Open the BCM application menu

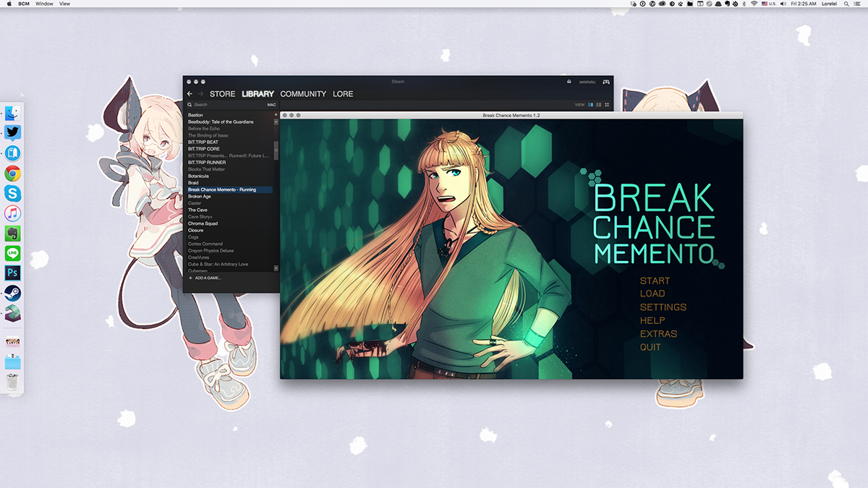(x=24, y=4)
